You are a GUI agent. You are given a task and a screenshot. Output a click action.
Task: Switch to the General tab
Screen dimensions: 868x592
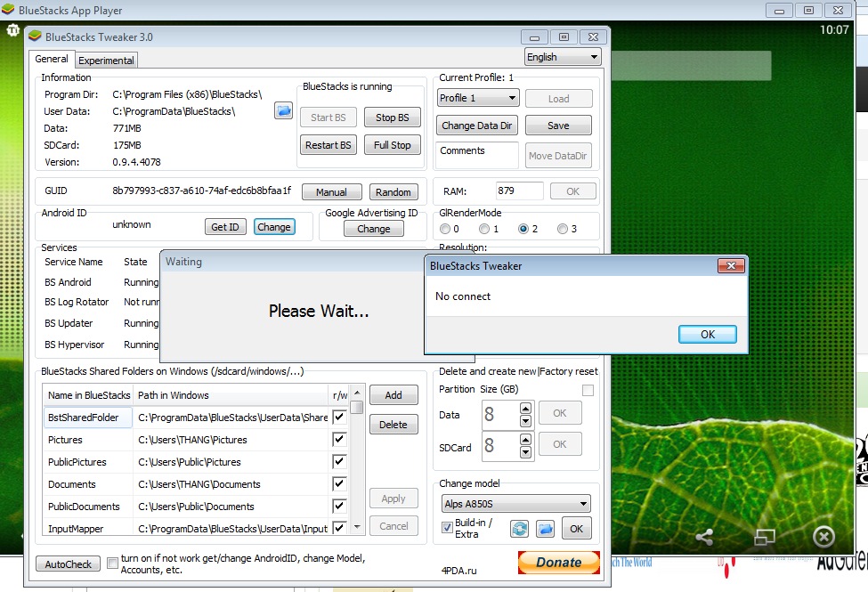coord(52,59)
